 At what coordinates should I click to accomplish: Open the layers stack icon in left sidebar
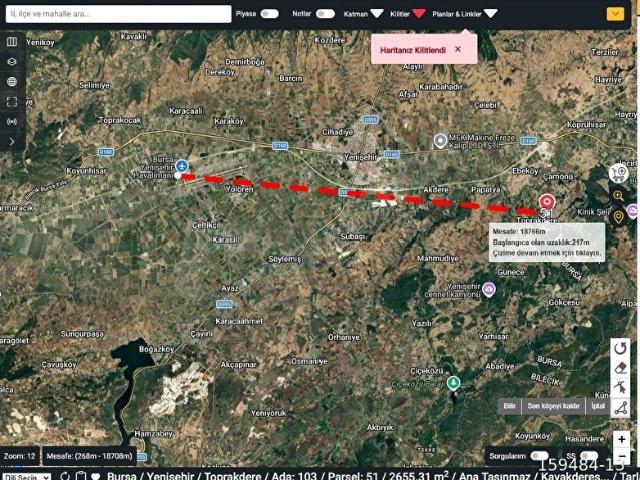point(12,62)
